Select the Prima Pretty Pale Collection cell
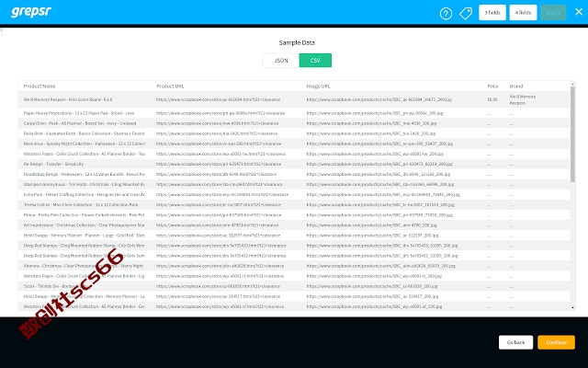588x368 pixels. pos(84,214)
